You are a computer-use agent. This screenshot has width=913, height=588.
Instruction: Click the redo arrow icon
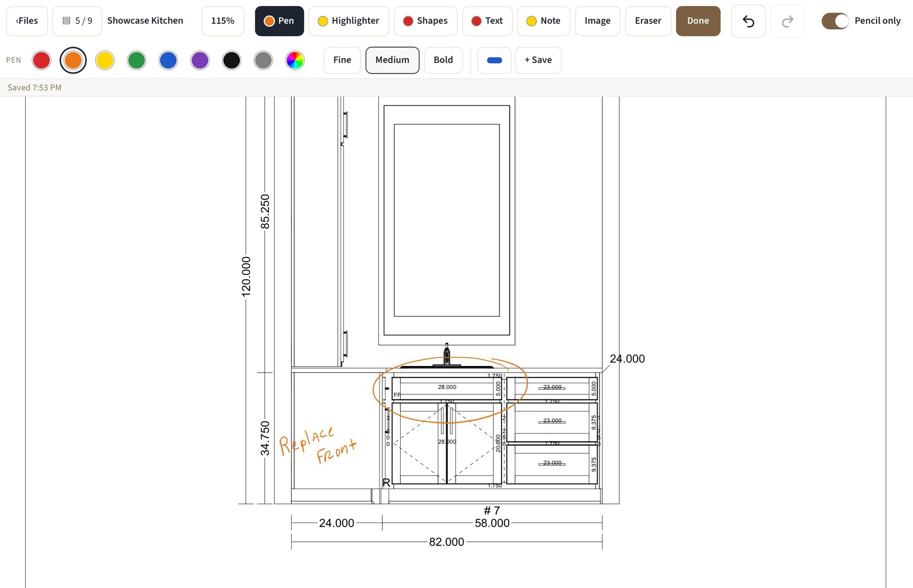click(x=787, y=21)
